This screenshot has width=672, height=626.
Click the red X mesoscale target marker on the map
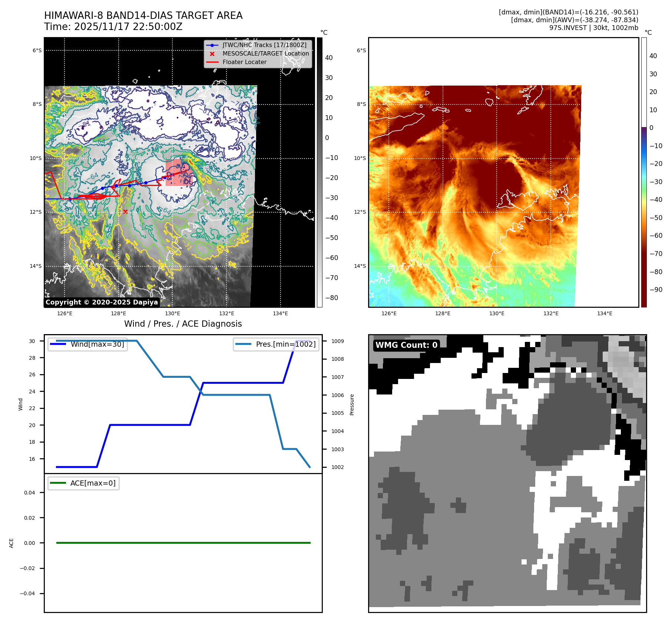(125, 212)
